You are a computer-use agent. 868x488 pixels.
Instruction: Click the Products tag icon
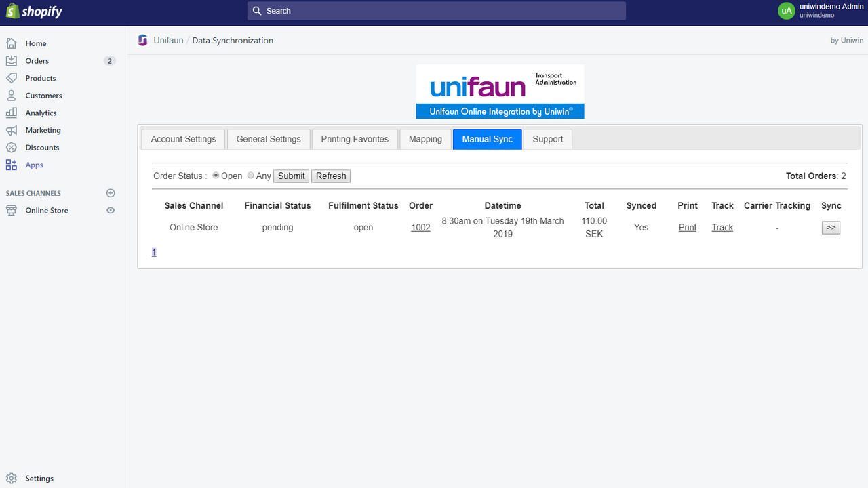[12, 78]
